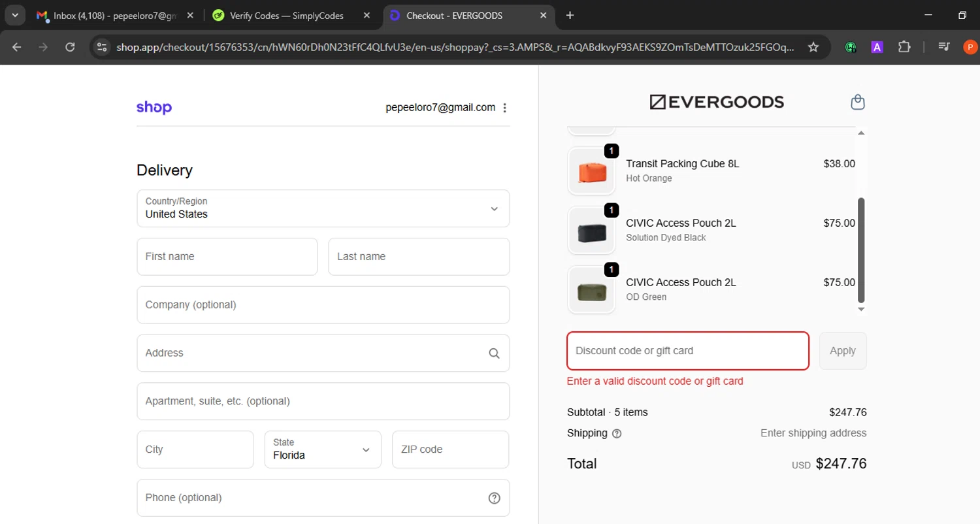Click the discount code error message
This screenshot has width=980, height=524.
[x=655, y=381]
